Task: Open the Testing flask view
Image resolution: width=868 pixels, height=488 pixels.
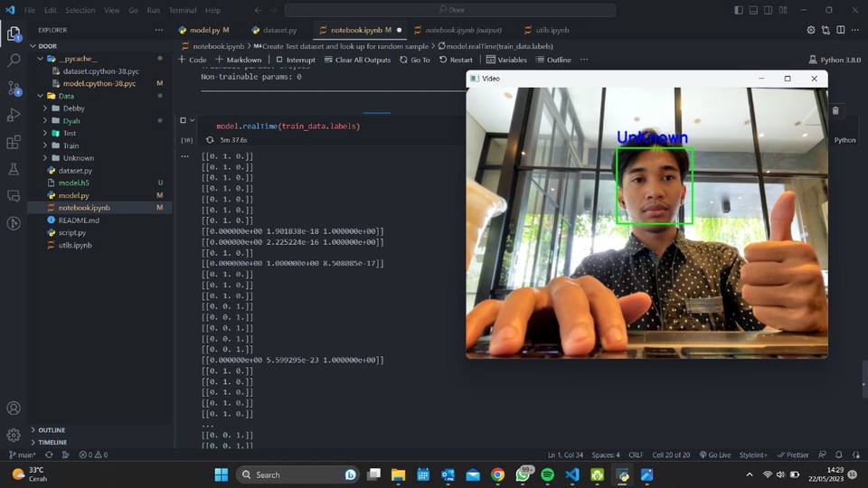Action: (x=14, y=169)
